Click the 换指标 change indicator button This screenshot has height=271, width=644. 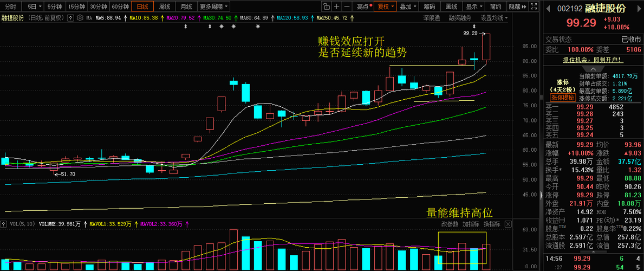pos(492,224)
